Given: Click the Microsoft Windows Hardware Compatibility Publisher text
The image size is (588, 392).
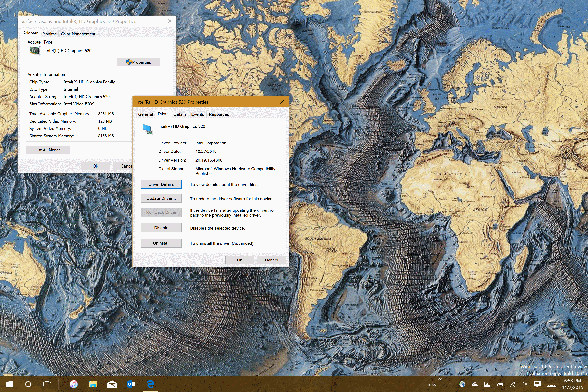Looking at the screenshot, I should [235, 171].
